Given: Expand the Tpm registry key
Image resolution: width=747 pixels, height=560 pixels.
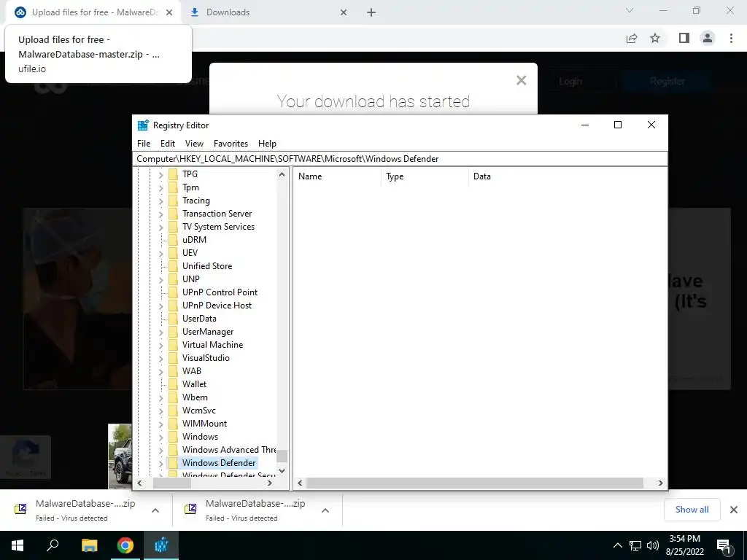Looking at the screenshot, I should point(160,188).
